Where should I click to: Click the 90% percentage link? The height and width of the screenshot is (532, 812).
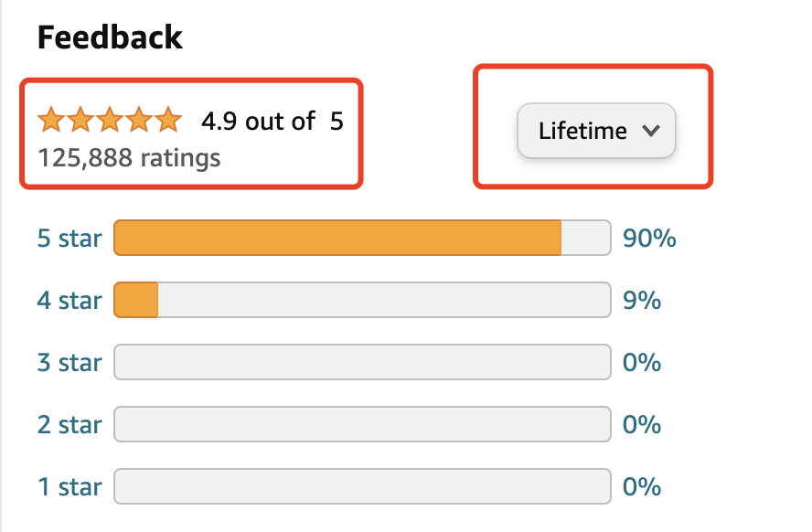coord(649,239)
